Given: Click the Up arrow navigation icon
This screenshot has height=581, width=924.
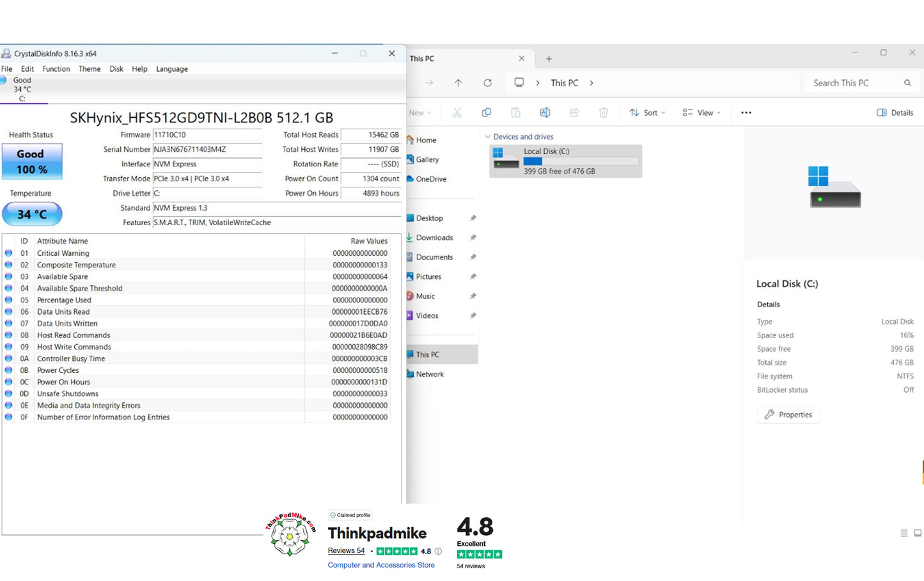Looking at the screenshot, I should coord(458,83).
